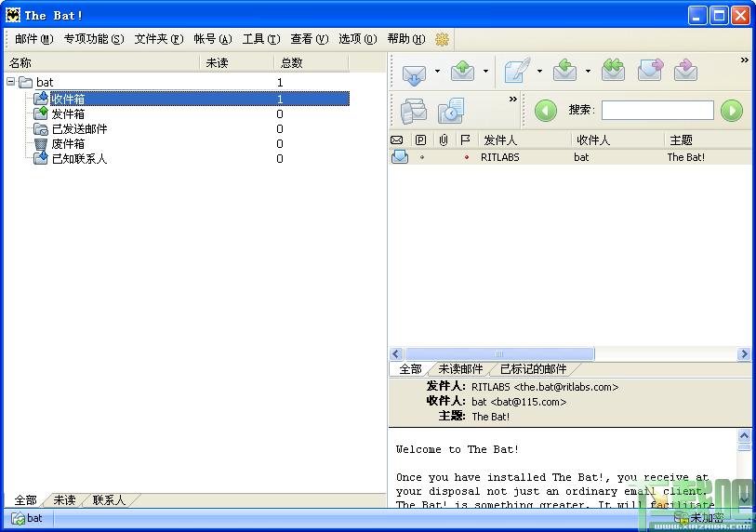
Task: Click the bat account status bar item
Action: click(x=28, y=518)
